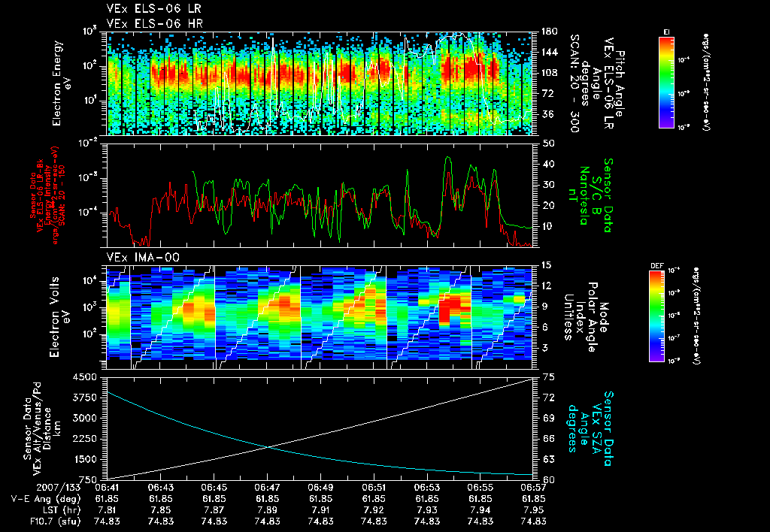Click the 06:57 end time label
The image size is (770, 532).
pyautogui.click(x=533, y=487)
